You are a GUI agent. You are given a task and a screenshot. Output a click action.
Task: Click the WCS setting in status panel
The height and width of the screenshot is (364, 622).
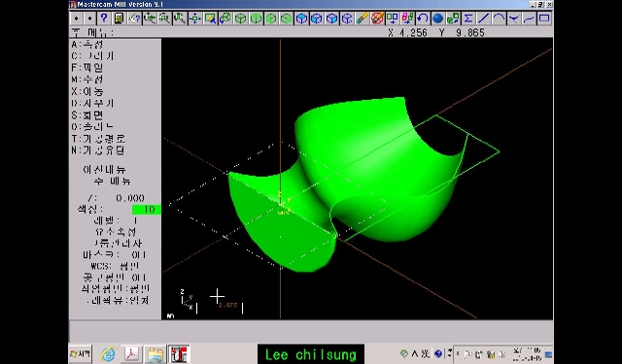click(115, 266)
